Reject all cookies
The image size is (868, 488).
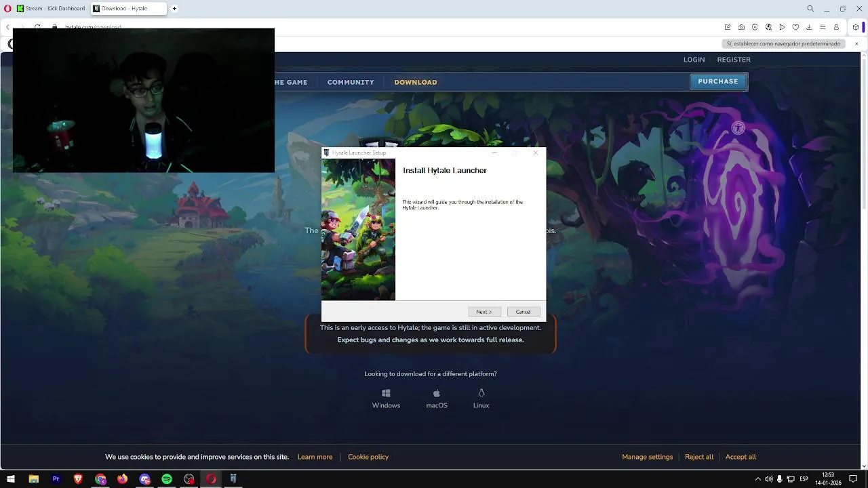click(699, 457)
